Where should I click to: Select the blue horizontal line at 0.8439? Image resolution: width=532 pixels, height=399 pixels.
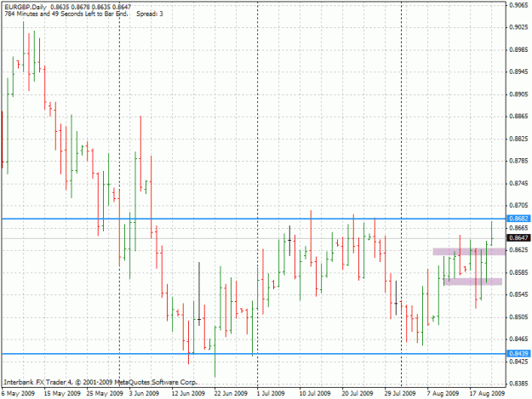point(254,354)
